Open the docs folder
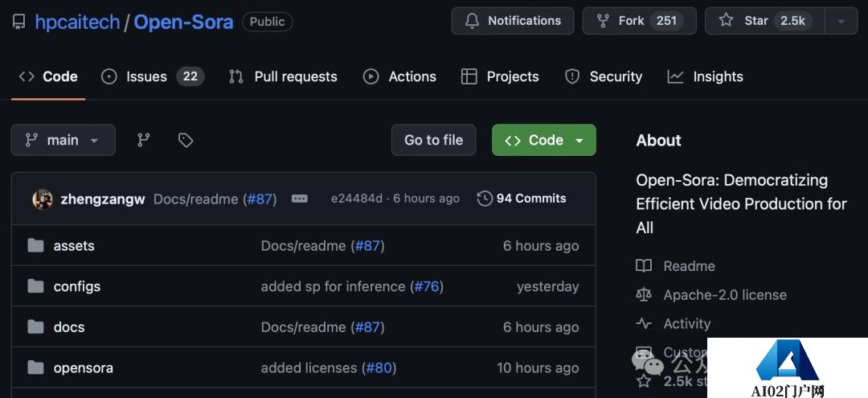Image resolution: width=868 pixels, height=398 pixels. click(69, 327)
